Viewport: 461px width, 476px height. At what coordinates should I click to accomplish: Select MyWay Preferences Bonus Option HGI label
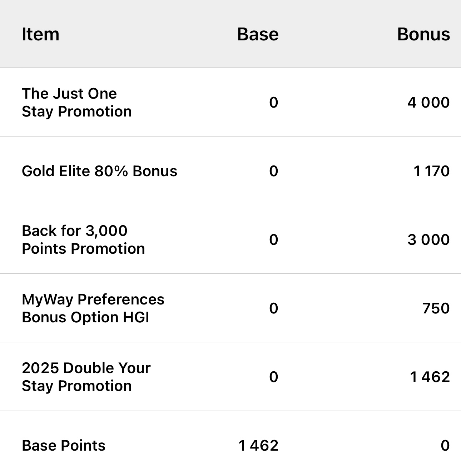click(x=93, y=308)
